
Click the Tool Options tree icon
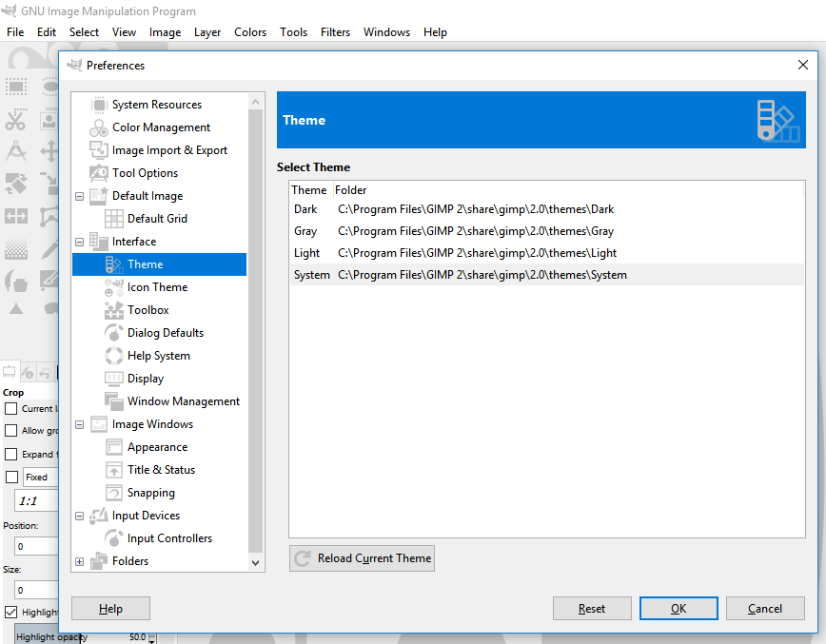[x=99, y=173]
